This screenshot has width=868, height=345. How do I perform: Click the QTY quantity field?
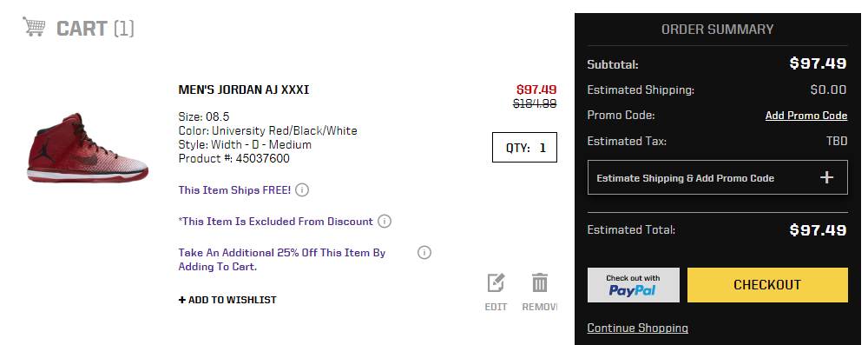[524, 148]
